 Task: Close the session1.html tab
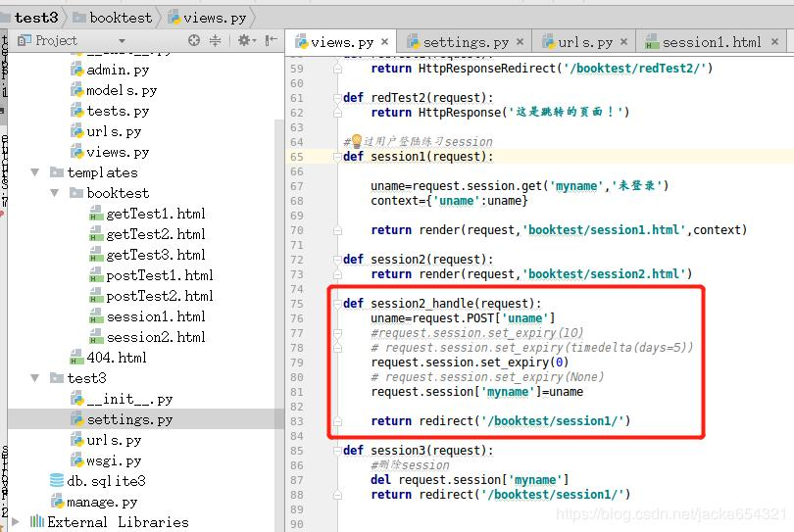pos(774,41)
